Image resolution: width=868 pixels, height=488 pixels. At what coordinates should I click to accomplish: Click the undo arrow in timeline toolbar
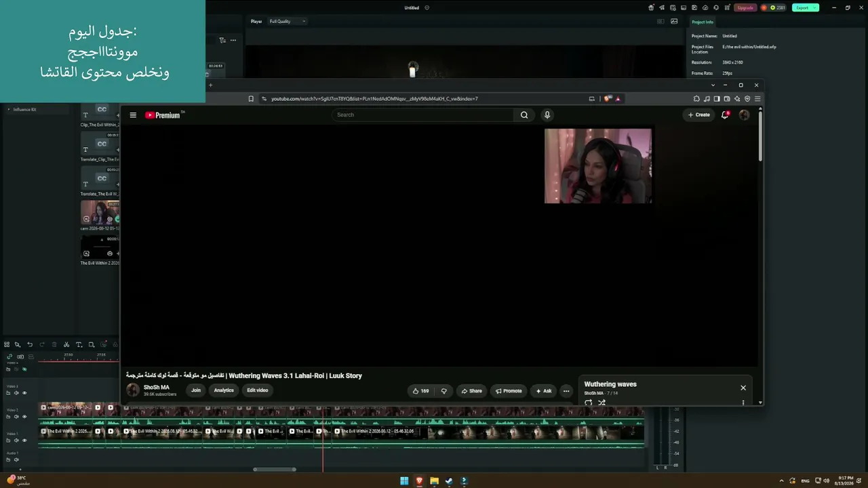tap(30, 344)
